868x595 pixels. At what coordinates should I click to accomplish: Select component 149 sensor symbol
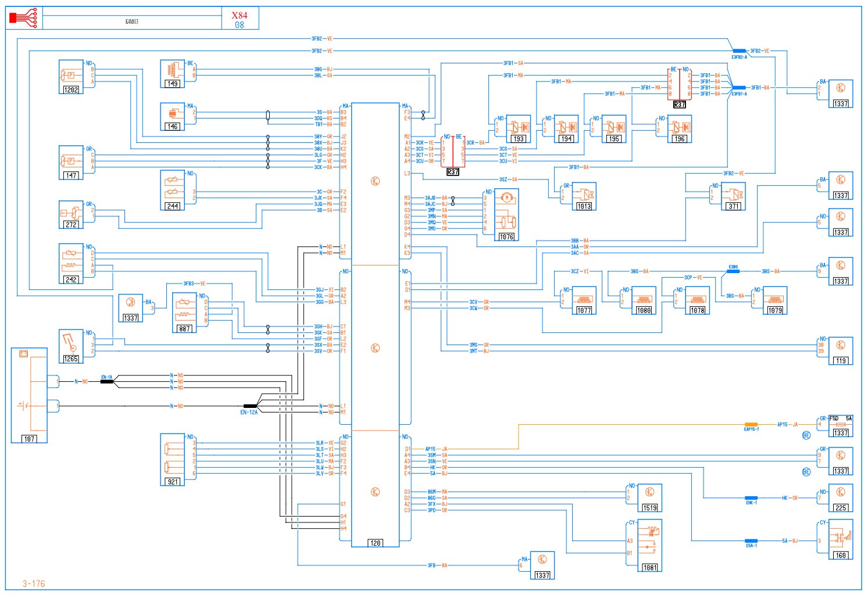(x=173, y=73)
